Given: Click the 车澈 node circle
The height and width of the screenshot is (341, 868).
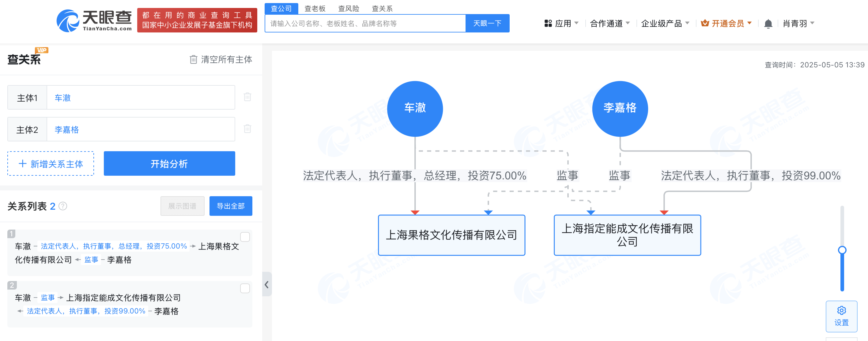Looking at the screenshot, I should click(414, 108).
